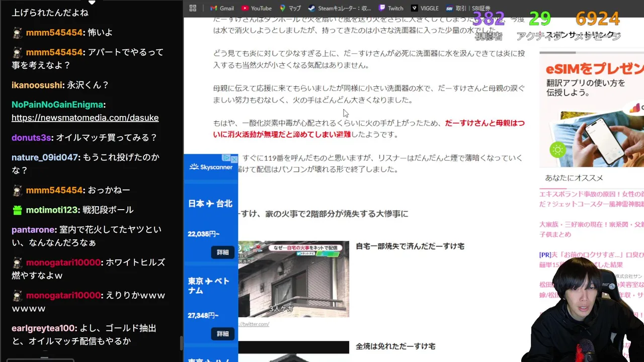Close the Skyscanner ad with the X icon

point(234,158)
